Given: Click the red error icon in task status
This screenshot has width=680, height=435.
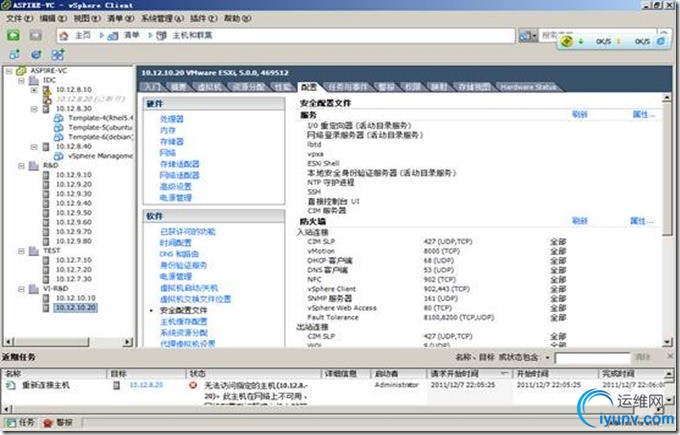Looking at the screenshot, I should pyautogui.click(x=193, y=385).
